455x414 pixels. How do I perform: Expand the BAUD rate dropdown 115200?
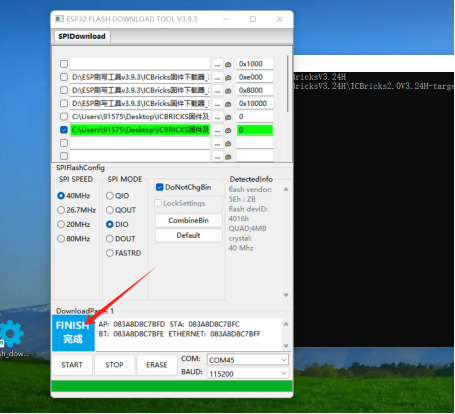(x=248, y=373)
